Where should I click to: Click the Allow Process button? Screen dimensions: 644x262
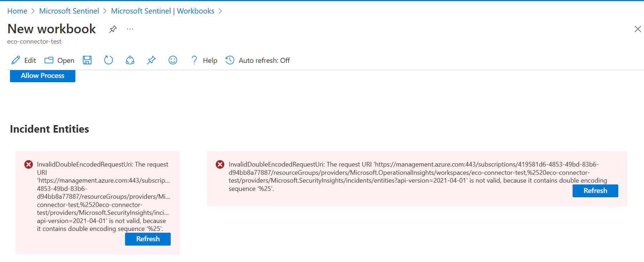pyautogui.click(x=43, y=76)
